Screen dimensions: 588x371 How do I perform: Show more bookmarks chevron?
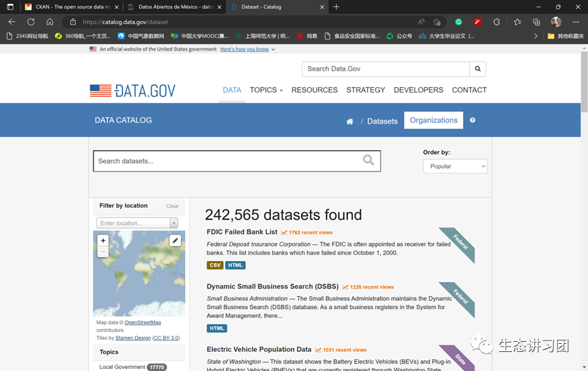[536, 36]
